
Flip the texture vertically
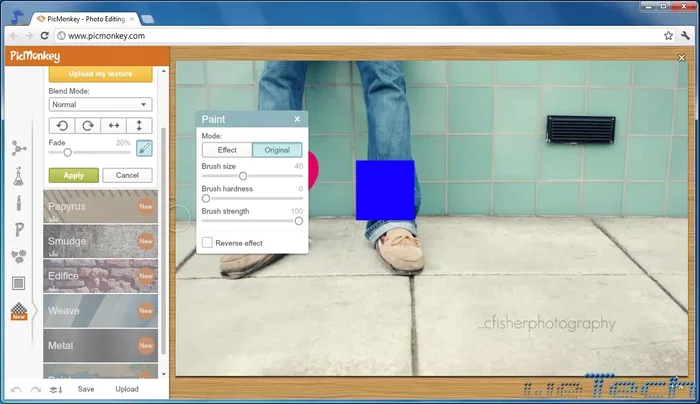pyautogui.click(x=139, y=126)
